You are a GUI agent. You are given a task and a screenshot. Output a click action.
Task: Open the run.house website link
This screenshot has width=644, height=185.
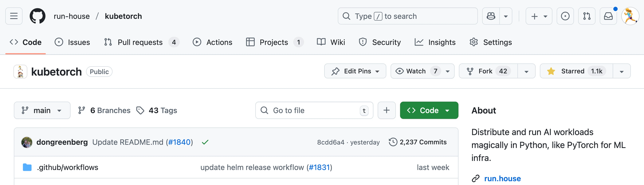pos(502,178)
